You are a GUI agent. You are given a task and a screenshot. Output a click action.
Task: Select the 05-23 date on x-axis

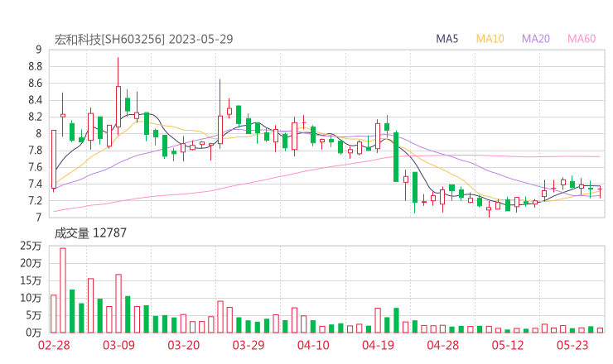[572, 345]
